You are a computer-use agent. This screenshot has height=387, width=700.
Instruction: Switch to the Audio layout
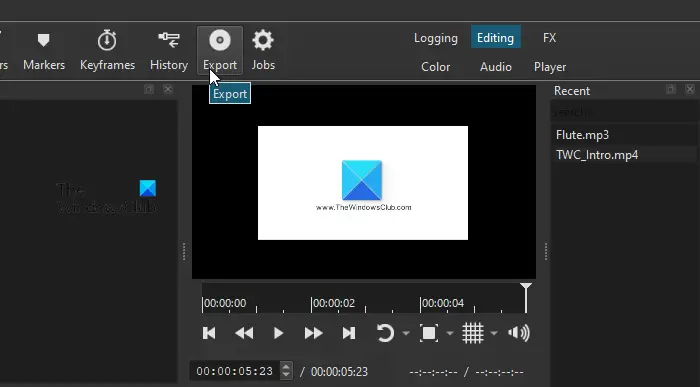496,67
